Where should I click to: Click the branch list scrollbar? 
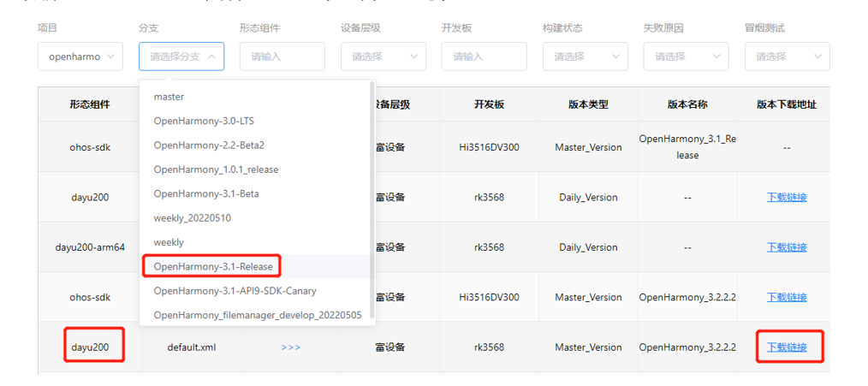coord(372,202)
